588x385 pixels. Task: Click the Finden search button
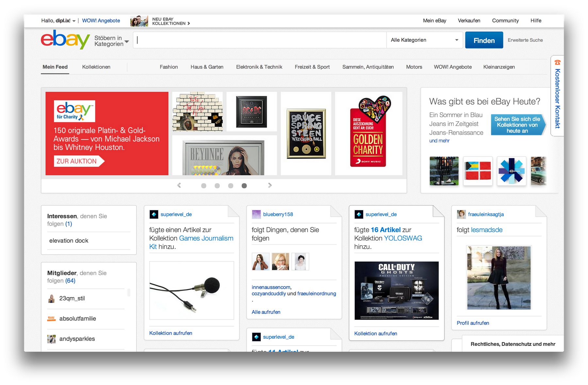[484, 40]
